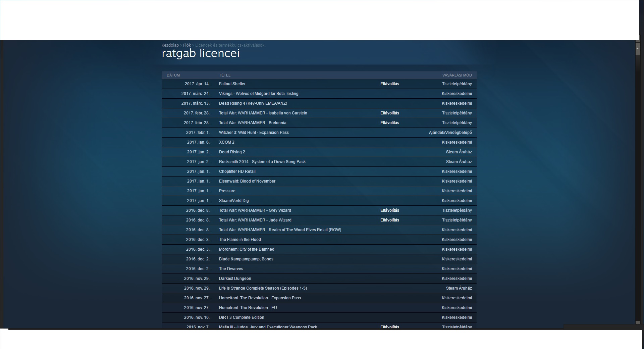
Task: Click 'Choplifter HD Retail'
Action: click(x=237, y=171)
